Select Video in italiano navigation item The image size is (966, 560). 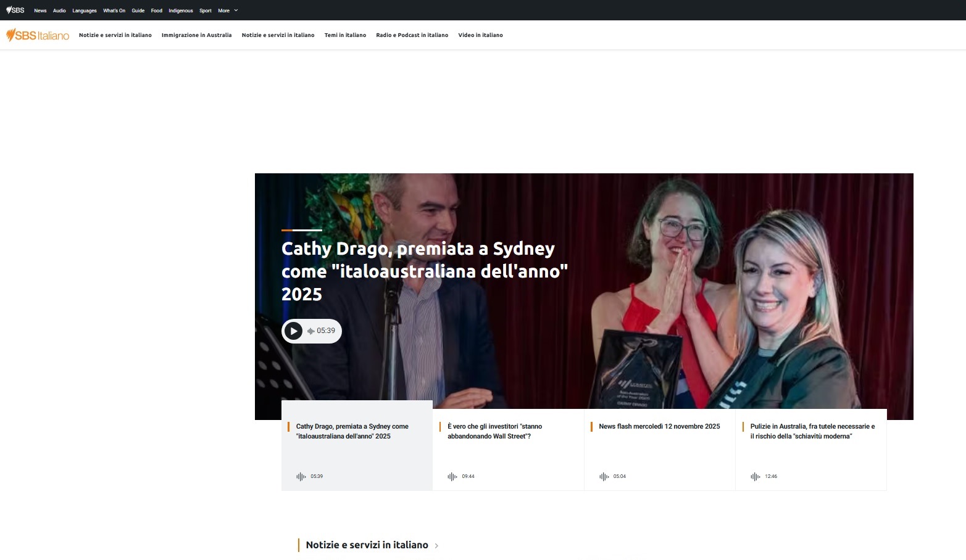(480, 35)
